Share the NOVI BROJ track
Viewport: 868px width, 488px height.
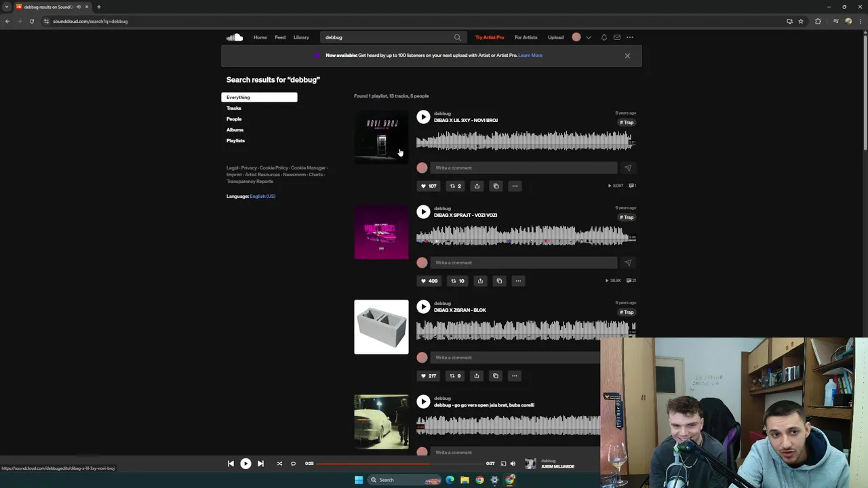pos(477,186)
